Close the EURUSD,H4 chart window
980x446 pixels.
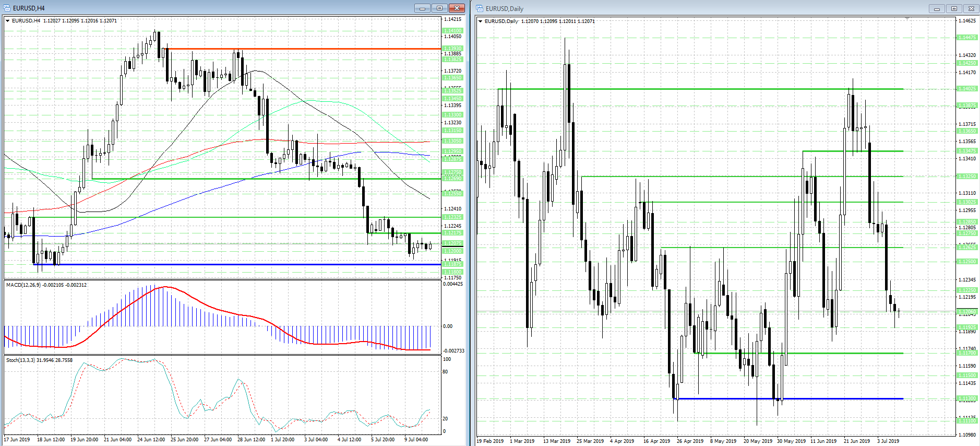(x=457, y=8)
